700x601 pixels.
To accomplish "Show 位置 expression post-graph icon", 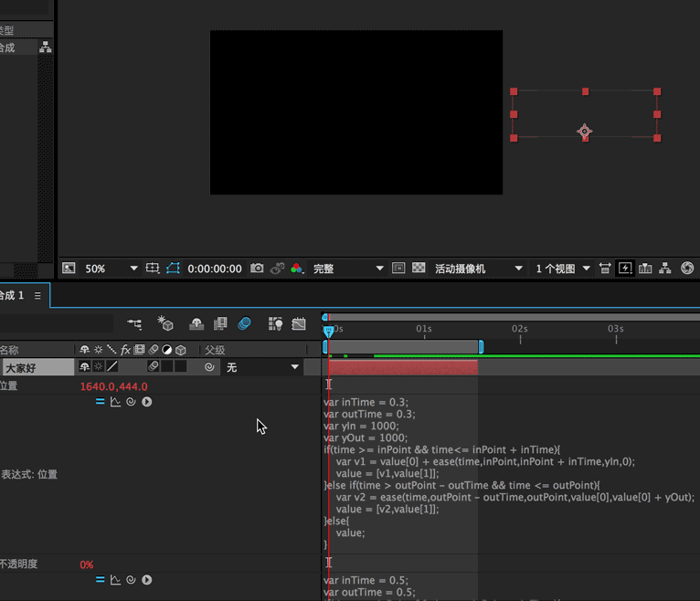I will (x=115, y=402).
